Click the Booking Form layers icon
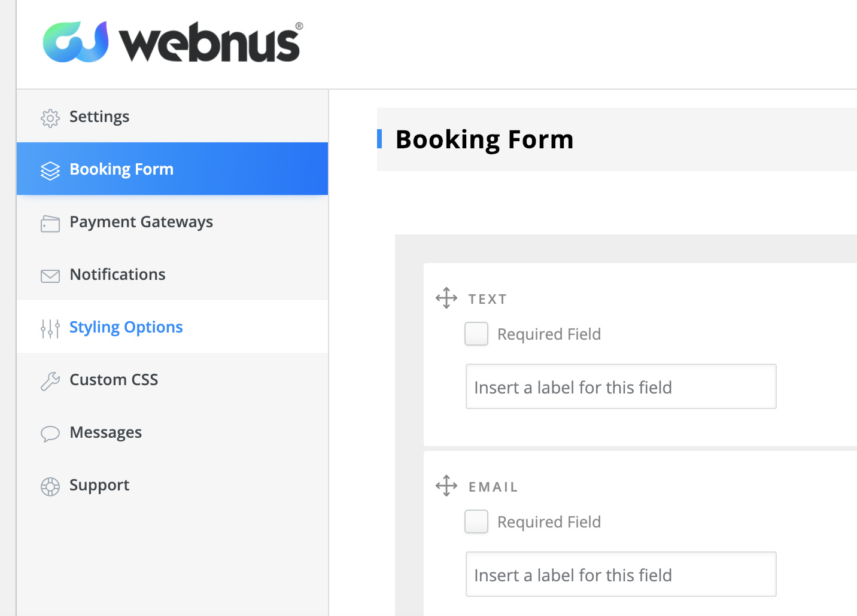The height and width of the screenshot is (616, 857). [x=50, y=170]
